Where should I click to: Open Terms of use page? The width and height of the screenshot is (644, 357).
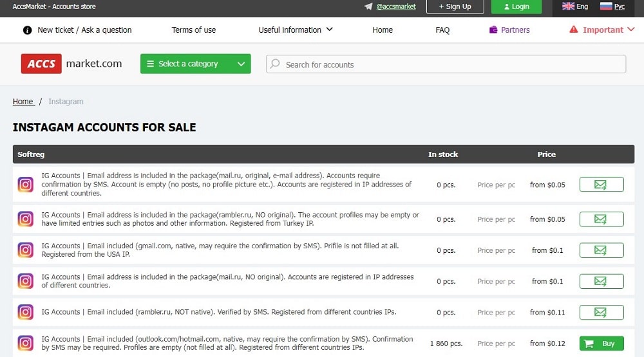[x=193, y=30]
